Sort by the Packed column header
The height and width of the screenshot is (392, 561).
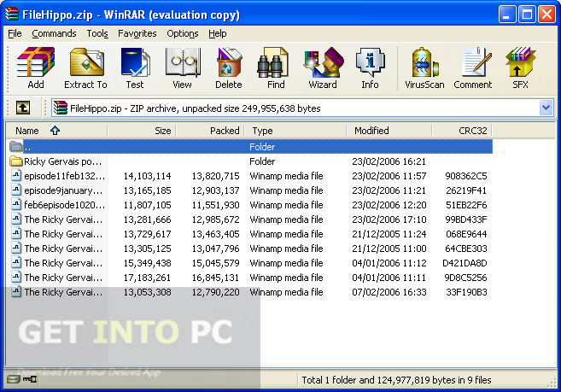[x=210, y=131]
